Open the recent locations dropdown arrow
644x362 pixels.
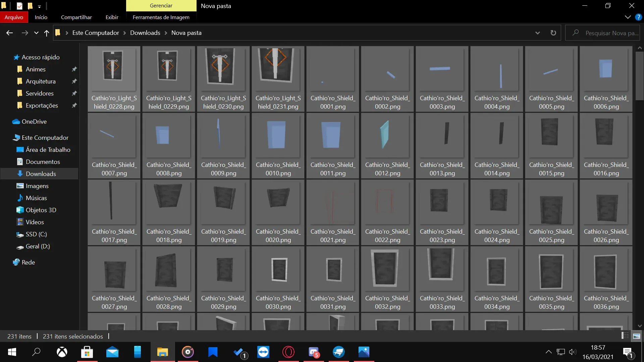[x=36, y=33]
